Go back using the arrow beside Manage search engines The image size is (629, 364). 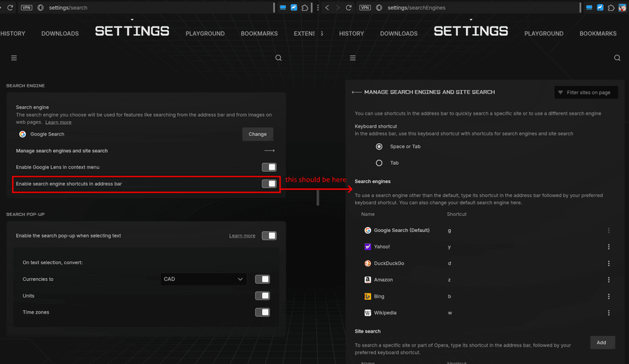[x=356, y=92]
